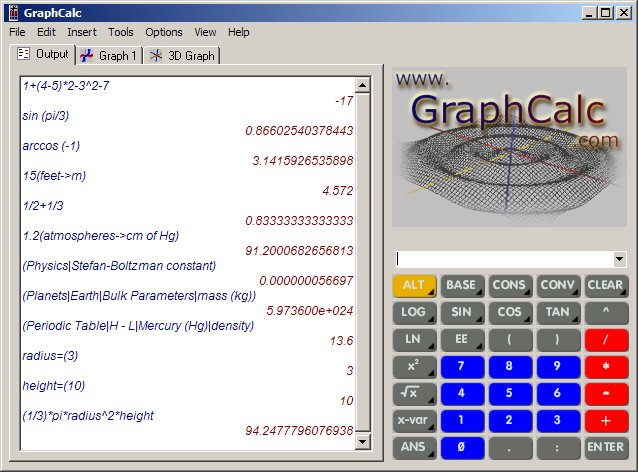Expand the BASE key options
The height and width of the screenshot is (472, 638).
[x=461, y=285]
